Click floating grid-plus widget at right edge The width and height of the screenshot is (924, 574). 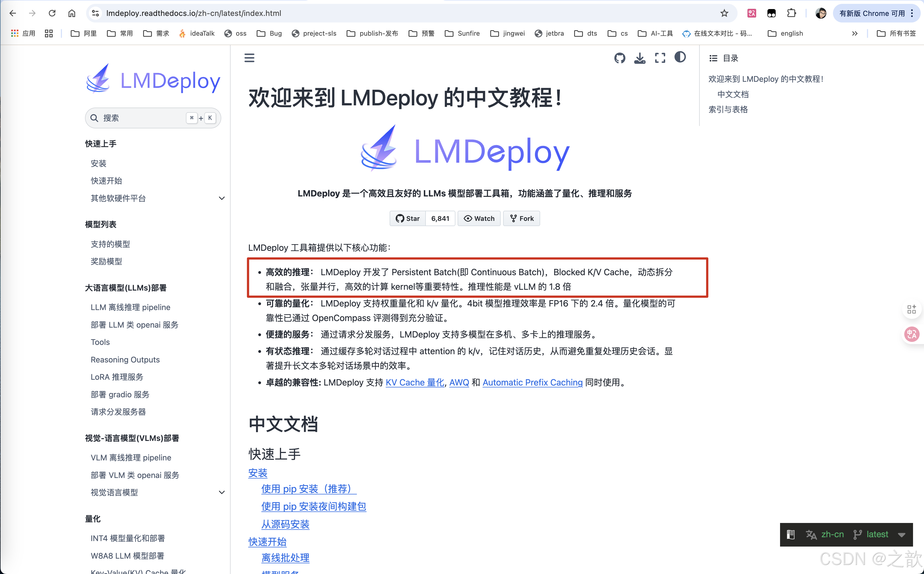coord(911,309)
